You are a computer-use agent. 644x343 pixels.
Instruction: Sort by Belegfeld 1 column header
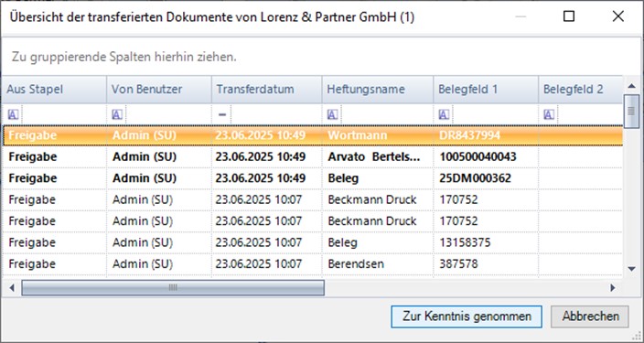coord(486,90)
